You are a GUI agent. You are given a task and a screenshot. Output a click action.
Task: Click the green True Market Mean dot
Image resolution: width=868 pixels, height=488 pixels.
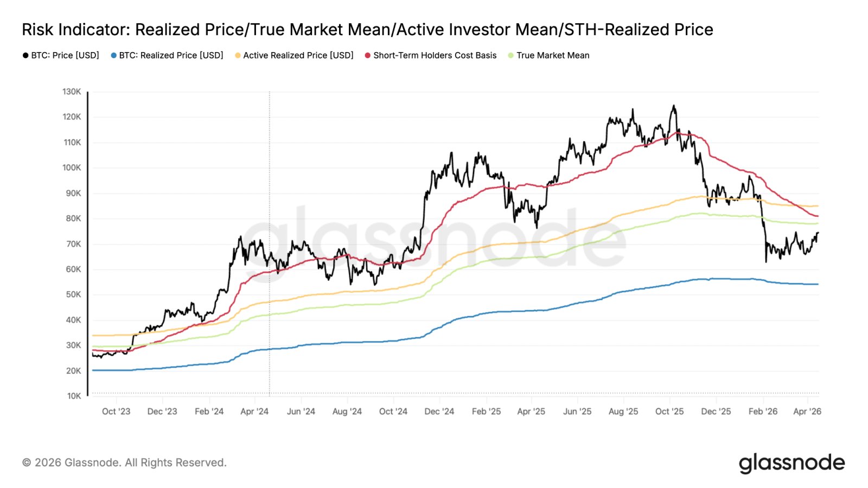(x=511, y=55)
